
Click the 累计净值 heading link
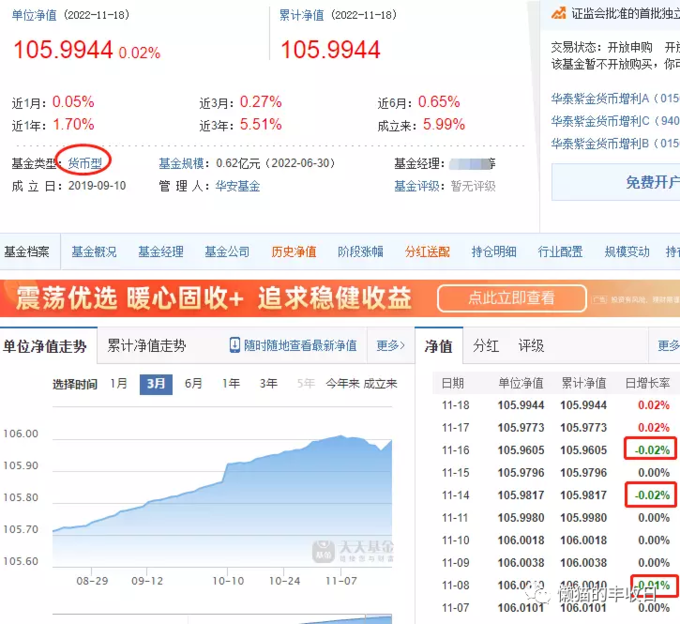301,15
